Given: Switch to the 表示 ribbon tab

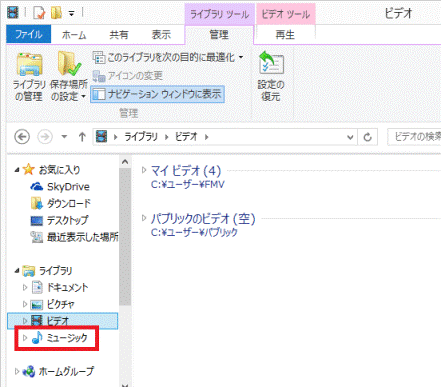Looking at the screenshot, I should 161,35.
